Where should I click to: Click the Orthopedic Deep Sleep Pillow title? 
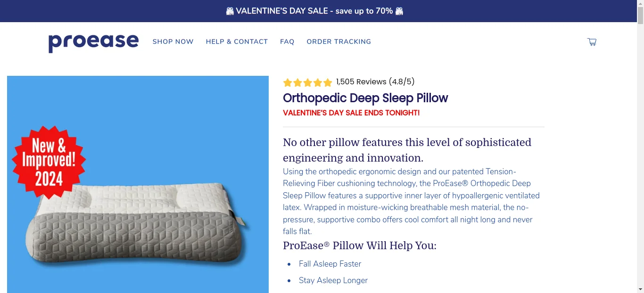(365, 98)
